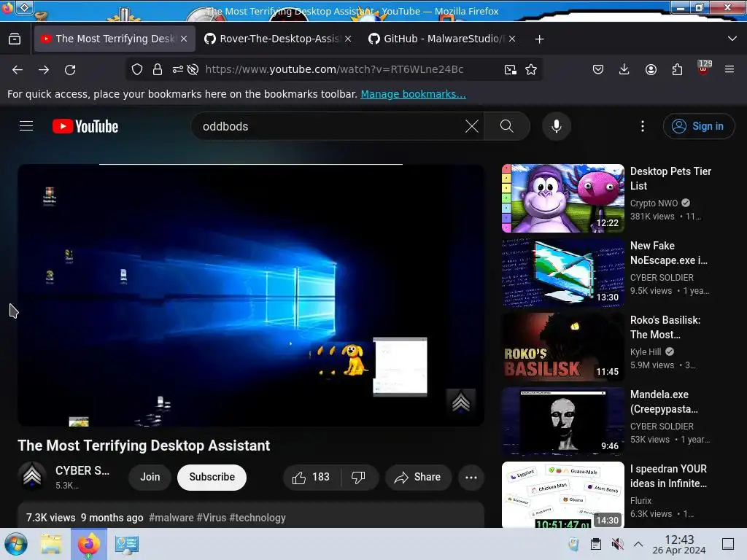Click the Sign in button
The image size is (747, 560).
coord(698,126)
